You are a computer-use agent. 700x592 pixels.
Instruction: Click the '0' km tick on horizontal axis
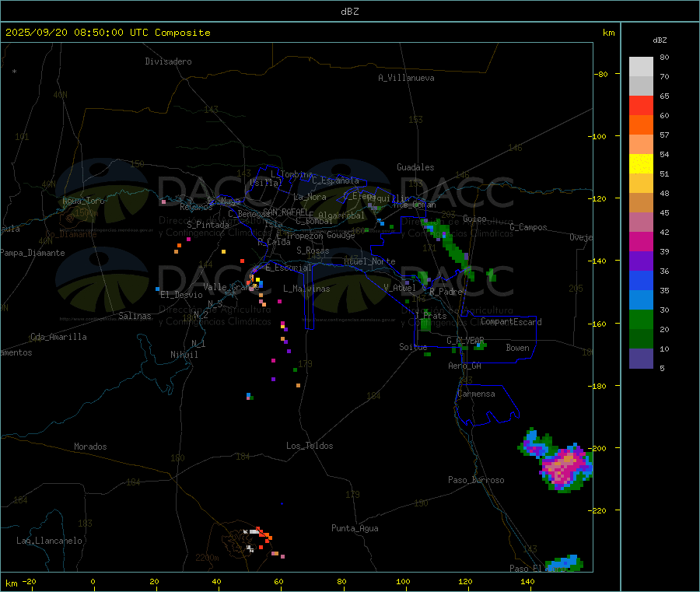coord(93,581)
